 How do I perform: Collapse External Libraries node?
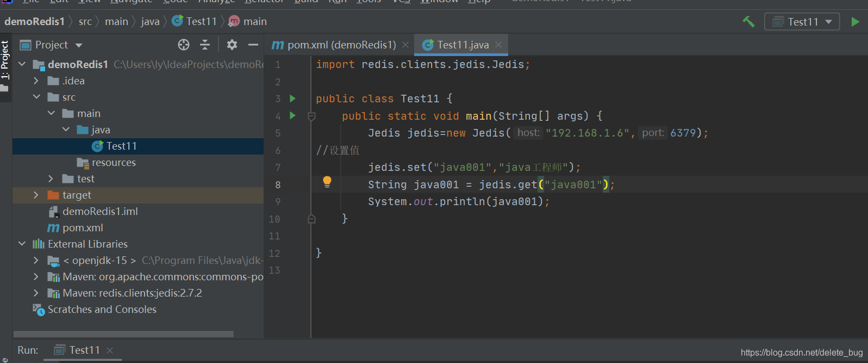tap(22, 244)
